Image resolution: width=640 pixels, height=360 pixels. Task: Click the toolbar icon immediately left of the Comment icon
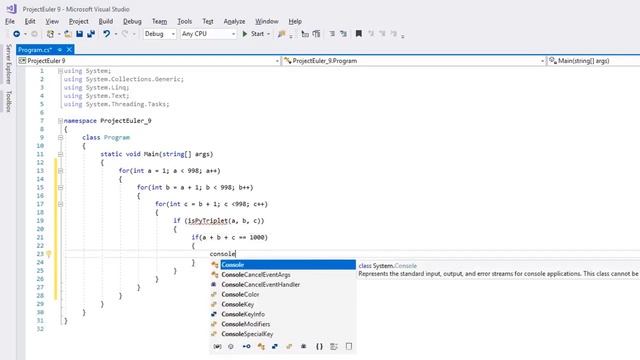316,34
